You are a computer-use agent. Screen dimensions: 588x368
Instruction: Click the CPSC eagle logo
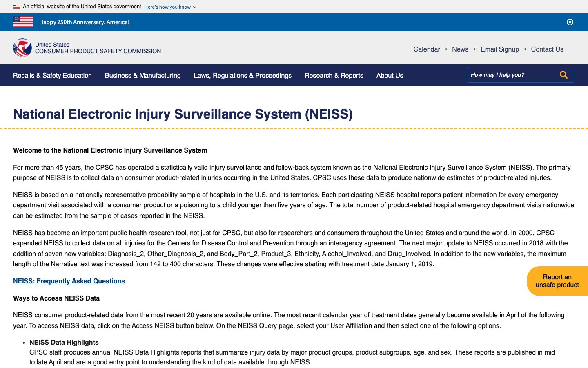pyautogui.click(x=22, y=48)
